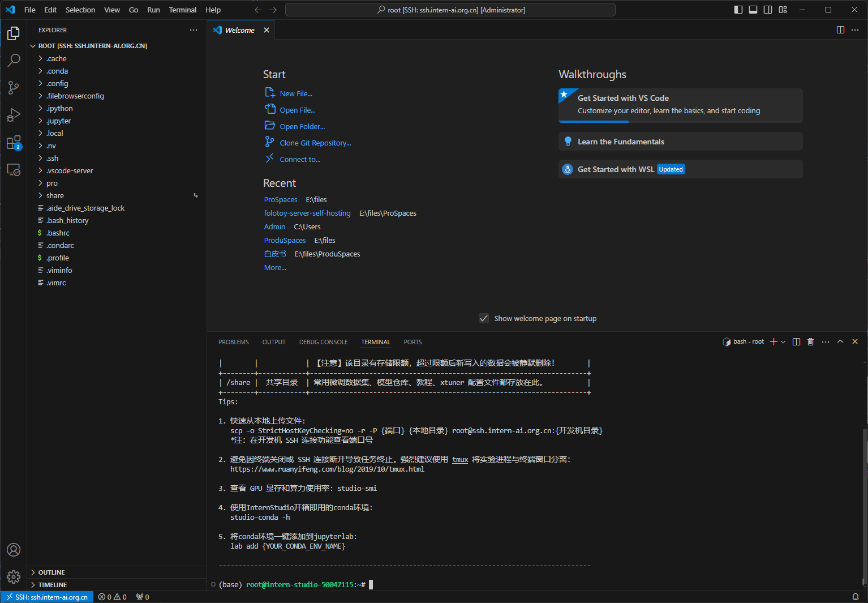Image resolution: width=868 pixels, height=603 pixels.
Task: Open Get Started with WSL walkthrough
Action: 681,169
